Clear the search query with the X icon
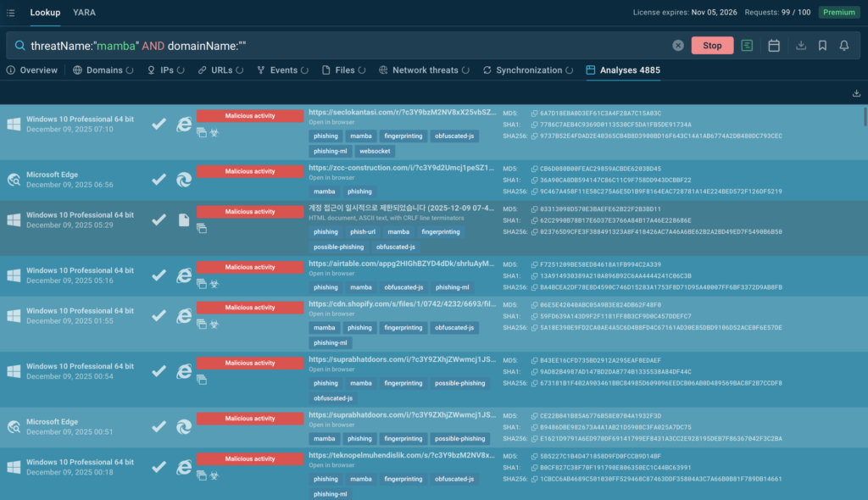Screen dimensions: 868x500 coord(678,46)
